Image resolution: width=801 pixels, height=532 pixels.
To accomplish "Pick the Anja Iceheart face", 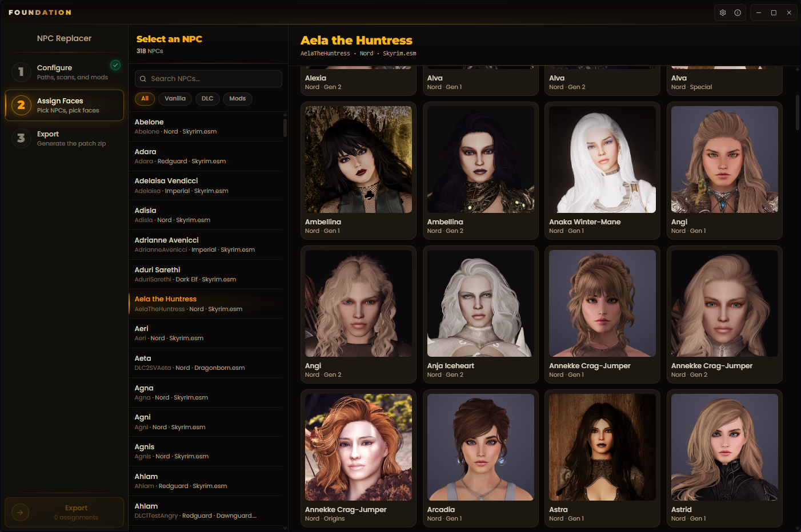I will pos(480,315).
